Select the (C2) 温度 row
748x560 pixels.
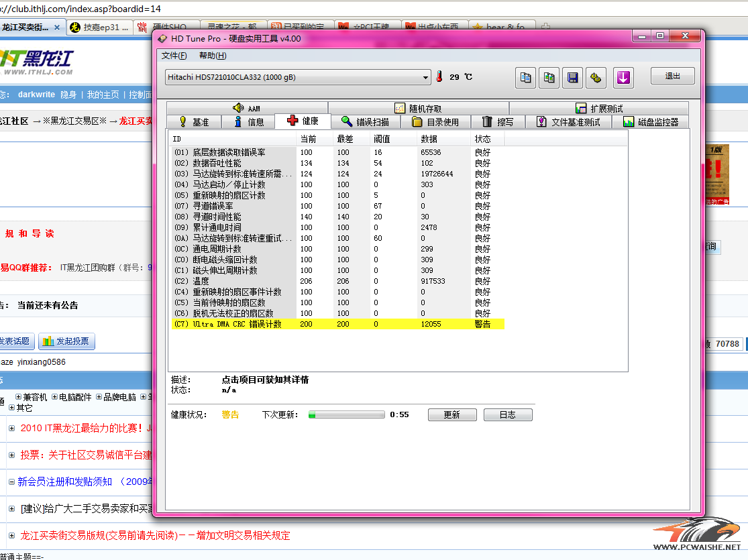click(x=337, y=282)
